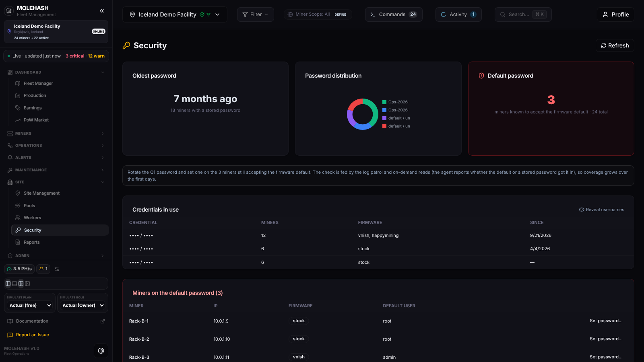Open the Activity panel

458,14
